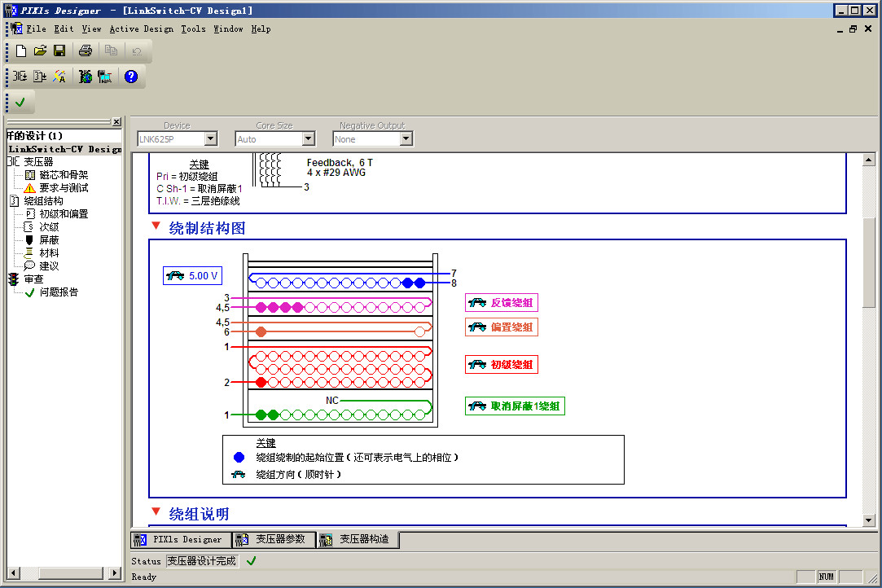The image size is (882, 588).
Task: Select 绕组结构 tree node
Action: click(x=43, y=201)
